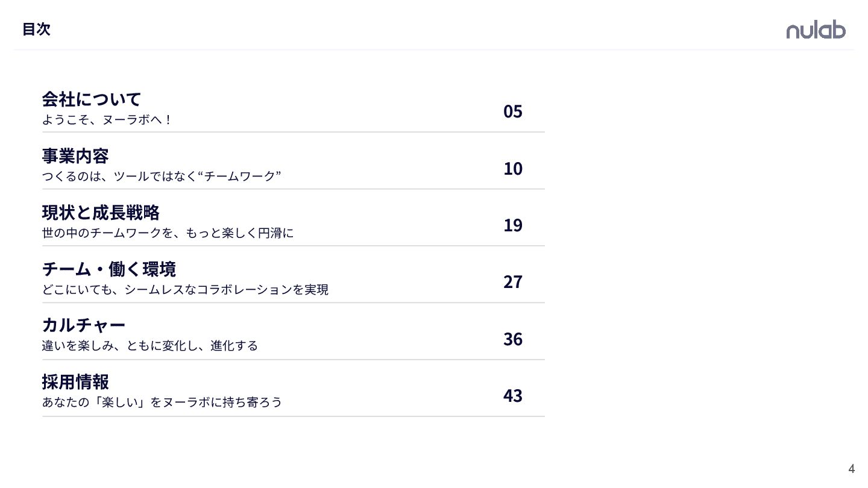Open the 採用情報 section
The image size is (868, 488).
tap(75, 383)
